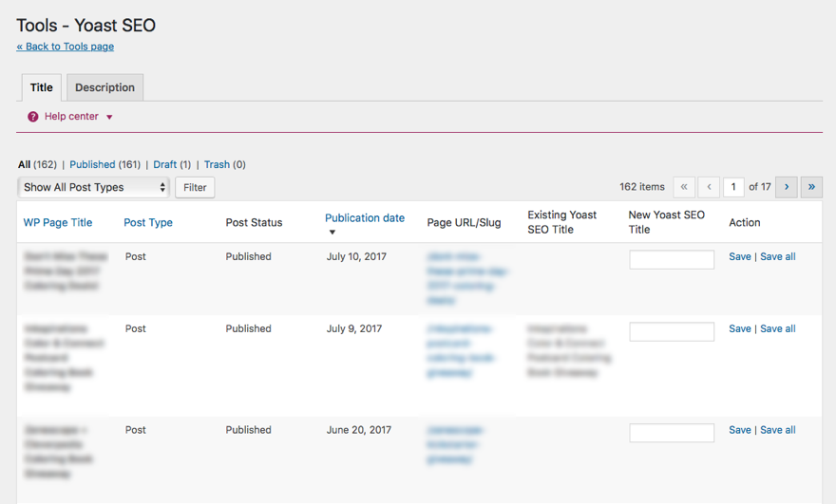836x504 pixels.
Task: Show only Published posts
Action: 92,164
